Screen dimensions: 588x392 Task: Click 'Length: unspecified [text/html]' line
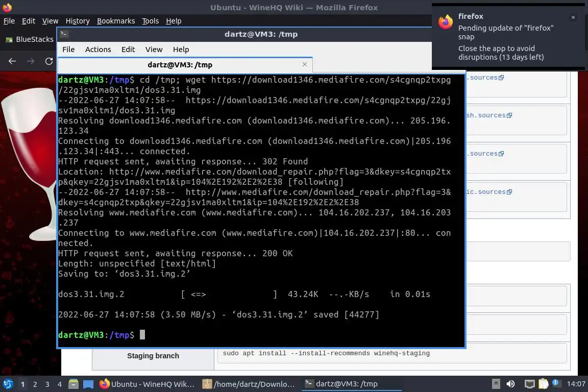click(x=137, y=264)
